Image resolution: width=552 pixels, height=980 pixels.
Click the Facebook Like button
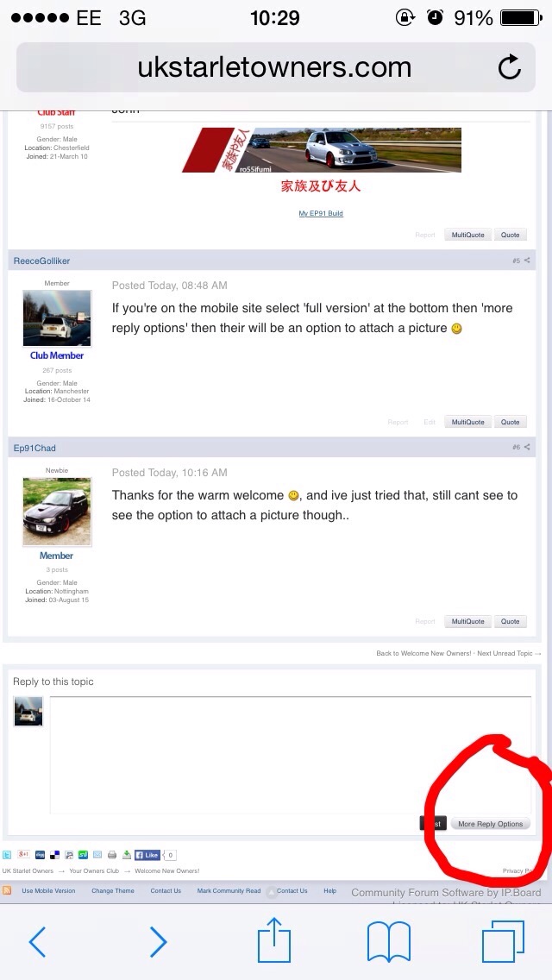[147, 854]
